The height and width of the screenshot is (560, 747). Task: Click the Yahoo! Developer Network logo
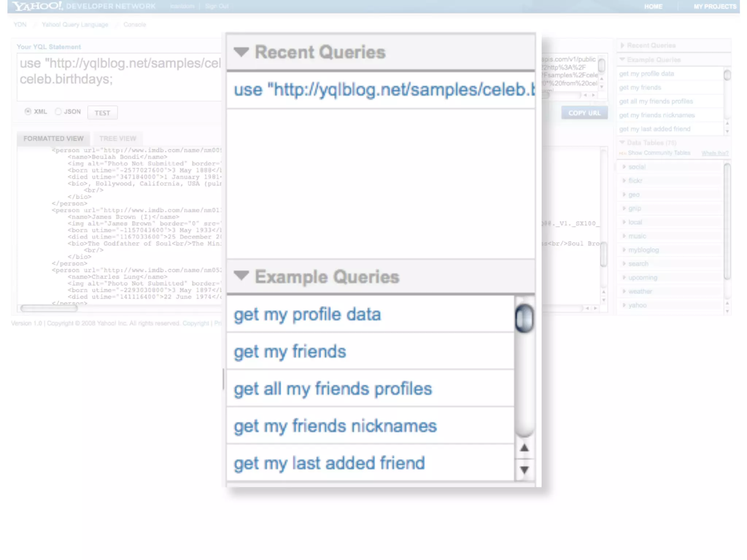tap(84, 6)
